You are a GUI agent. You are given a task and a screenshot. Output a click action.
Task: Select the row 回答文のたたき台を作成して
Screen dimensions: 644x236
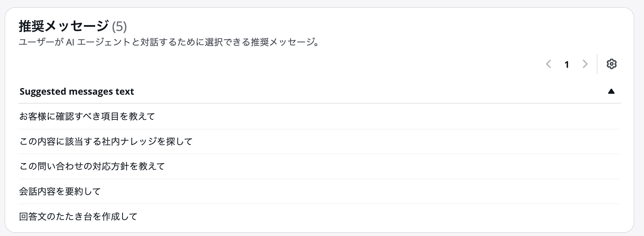78,216
